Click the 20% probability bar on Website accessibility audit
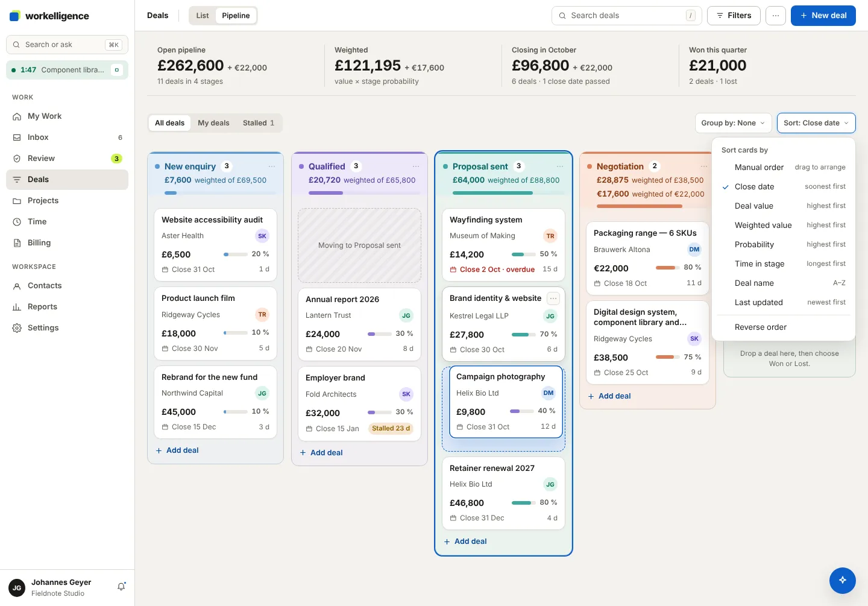Screen dimensions: 868x606 [x=236, y=254]
